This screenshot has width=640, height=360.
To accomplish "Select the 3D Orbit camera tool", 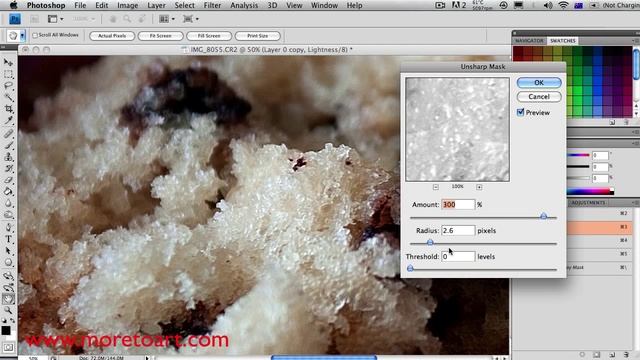I will tap(8, 287).
